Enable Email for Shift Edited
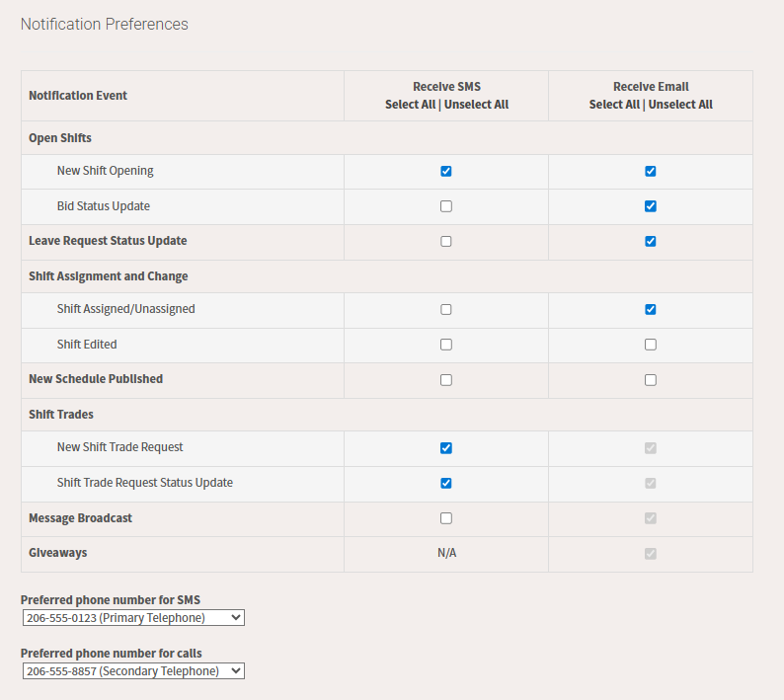The height and width of the screenshot is (700, 784). pyautogui.click(x=650, y=345)
